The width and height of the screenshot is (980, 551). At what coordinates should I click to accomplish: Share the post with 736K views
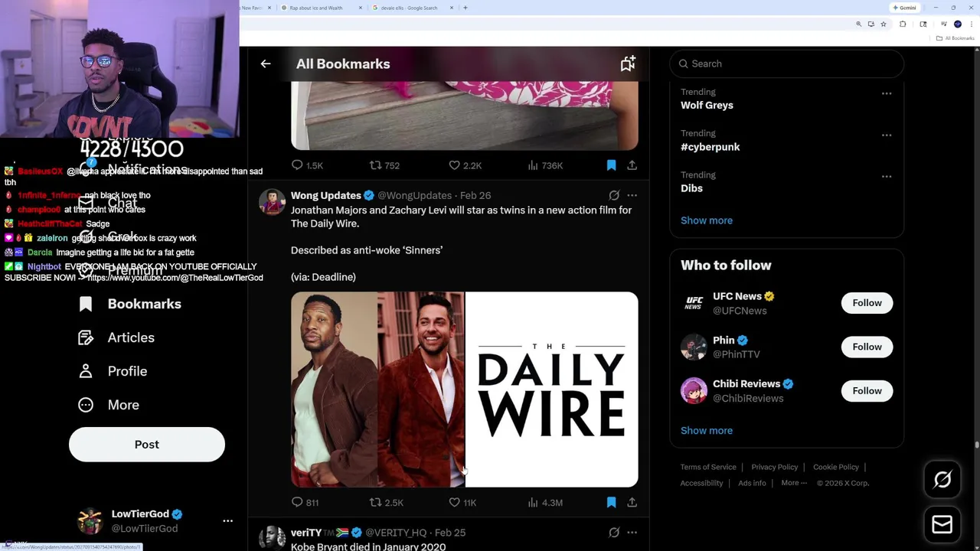pos(632,165)
